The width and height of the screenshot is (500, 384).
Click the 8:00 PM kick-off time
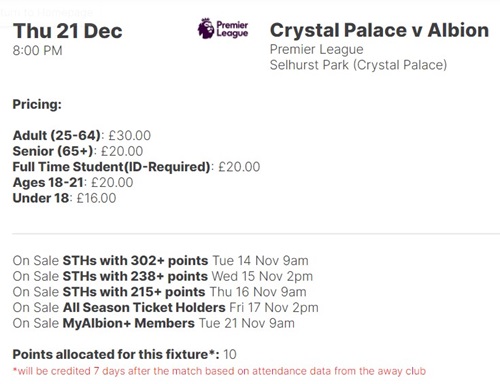point(38,51)
